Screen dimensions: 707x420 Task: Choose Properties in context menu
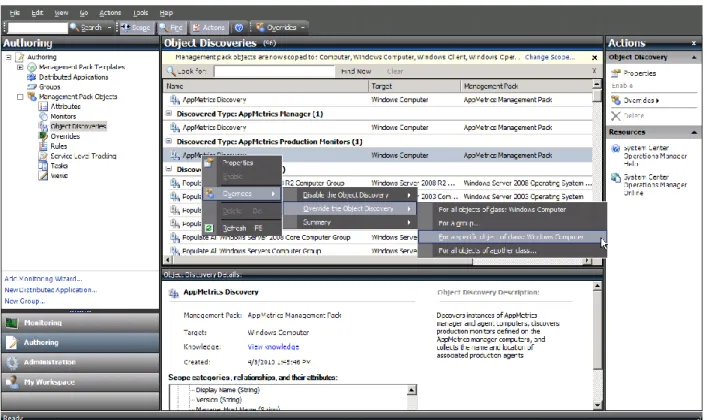coord(242,163)
